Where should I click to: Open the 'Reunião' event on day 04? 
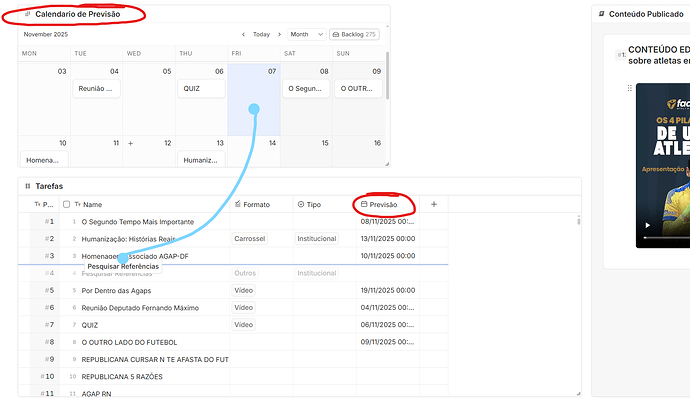coord(96,88)
